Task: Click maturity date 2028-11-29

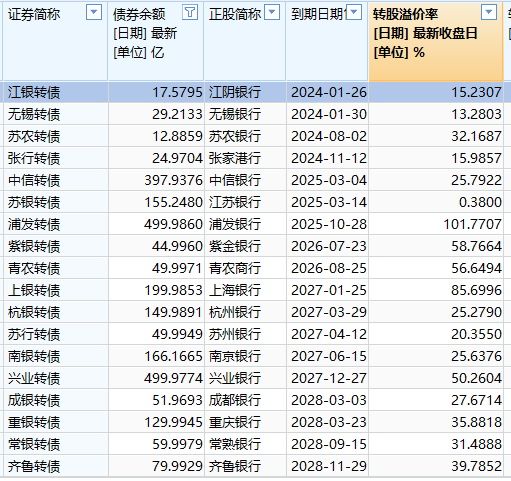Action: pyautogui.click(x=328, y=466)
